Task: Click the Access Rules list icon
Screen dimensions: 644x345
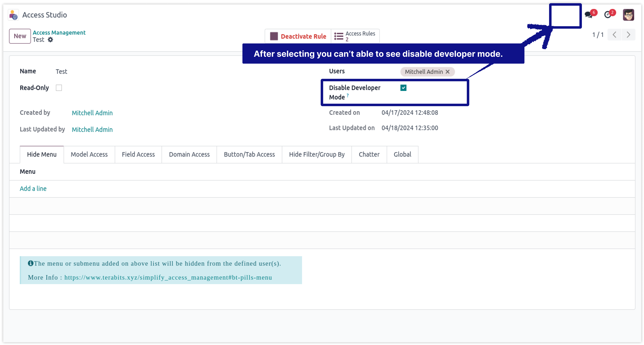Action: pos(339,36)
